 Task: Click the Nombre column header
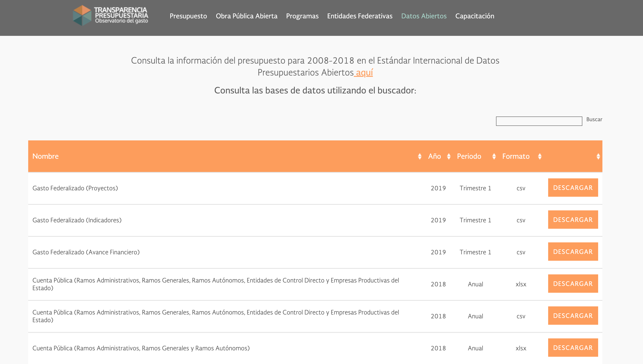point(46,156)
